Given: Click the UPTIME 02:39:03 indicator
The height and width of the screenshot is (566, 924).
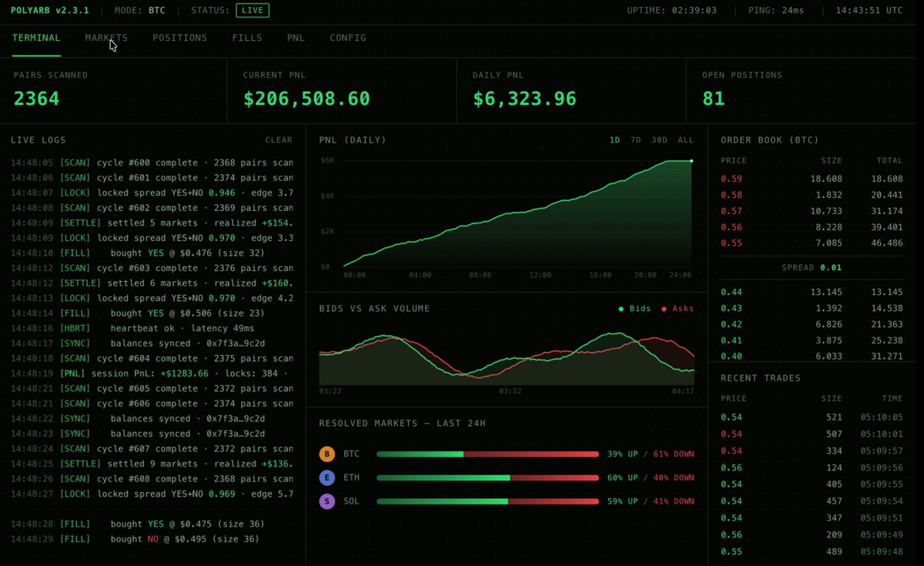Looking at the screenshot, I should pos(673,11).
